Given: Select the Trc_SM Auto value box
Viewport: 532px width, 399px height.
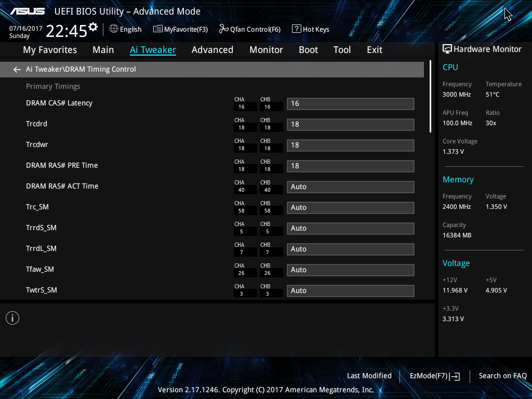Looking at the screenshot, I should [x=351, y=208].
